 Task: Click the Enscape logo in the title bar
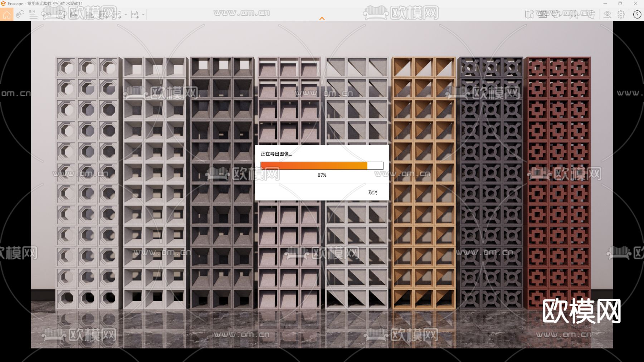(3, 4)
